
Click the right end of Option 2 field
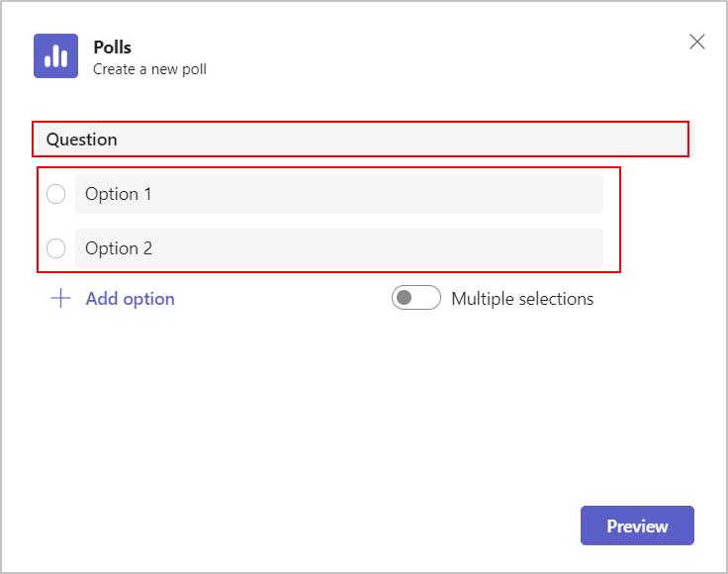585,248
